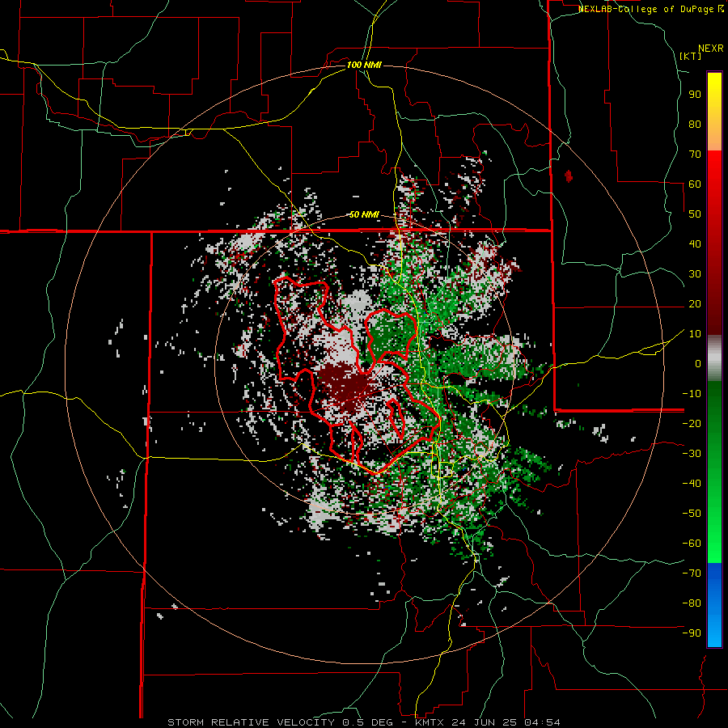
Task: Click the -90 value on the velocity scale
Action: [692, 633]
